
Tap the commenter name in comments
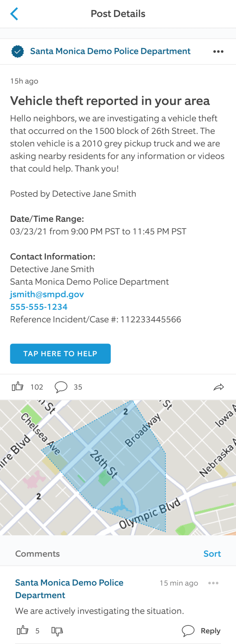pos(69,589)
